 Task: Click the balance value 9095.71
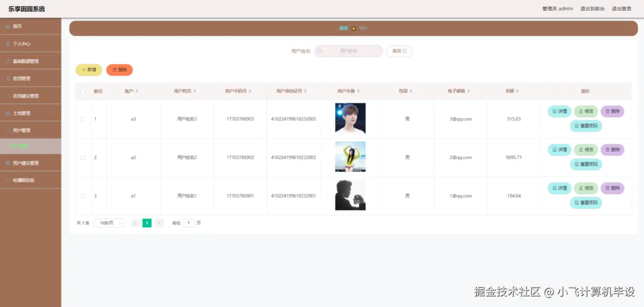point(514,158)
